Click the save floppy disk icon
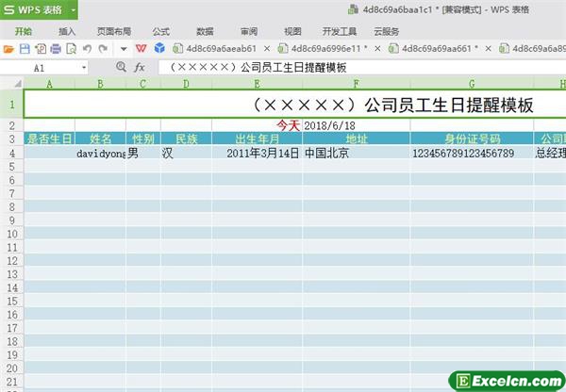Viewport: 566px width, 392px height. pyautogui.click(x=25, y=49)
